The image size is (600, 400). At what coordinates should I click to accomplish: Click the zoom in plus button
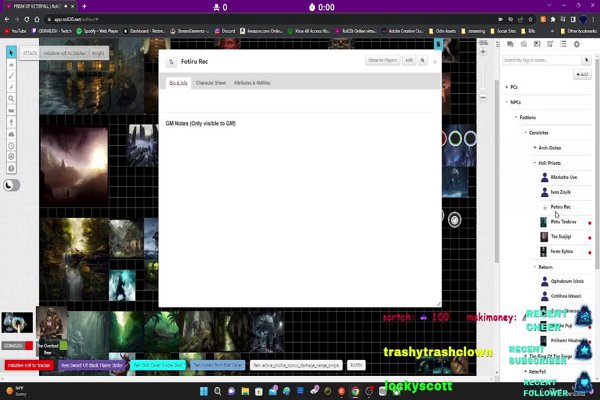pos(483,52)
